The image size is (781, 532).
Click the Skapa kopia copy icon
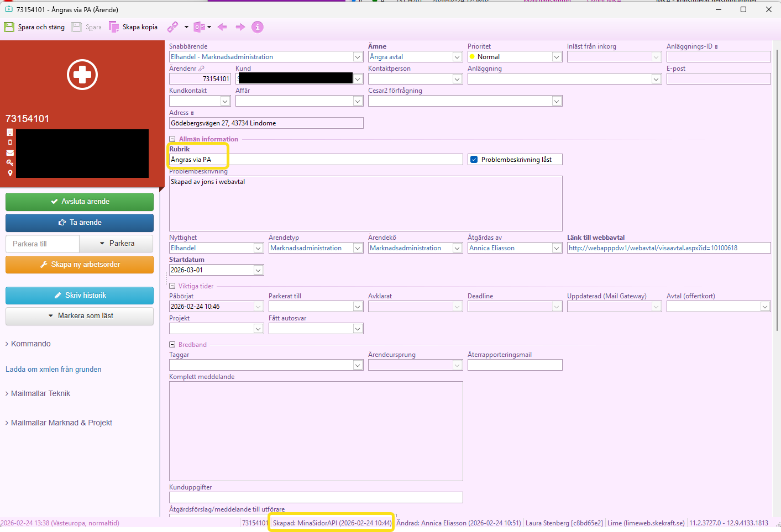pos(114,27)
